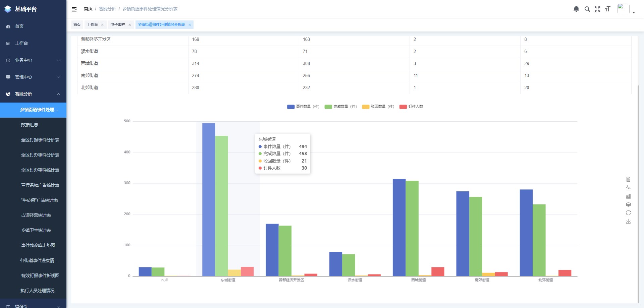This screenshot has width=644, height=308.
Task: Toggle 完成数量 (件) legend series
Action: (340, 107)
